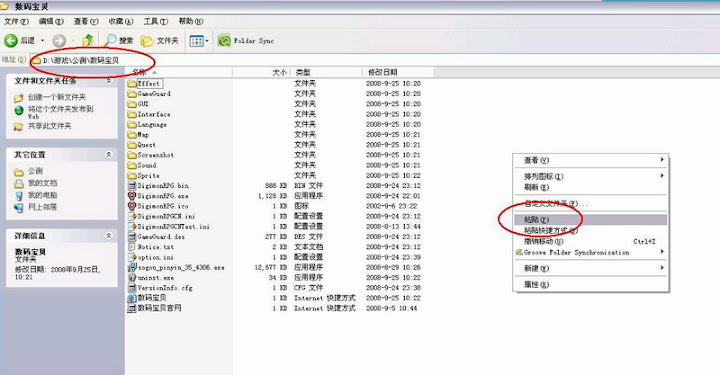Click 创建一个新文件夹 task link
Viewport: 720px width, 375px height.
[x=56, y=97]
